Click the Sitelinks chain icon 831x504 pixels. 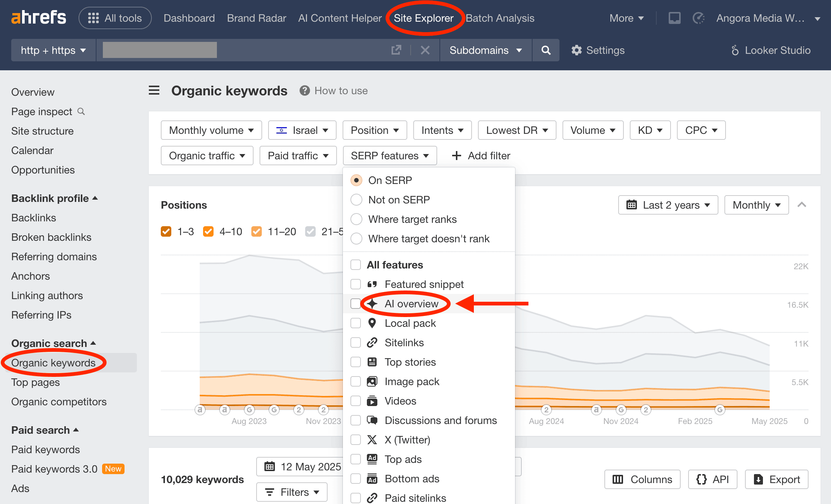[372, 342]
